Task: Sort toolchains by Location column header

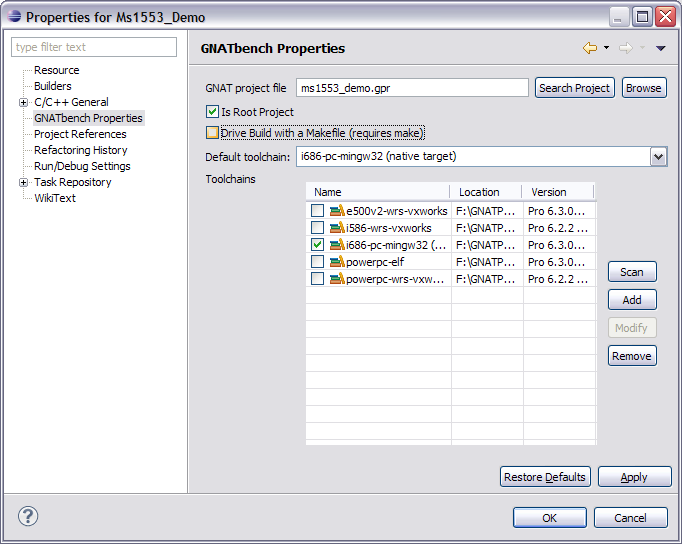Action: (485, 192)
